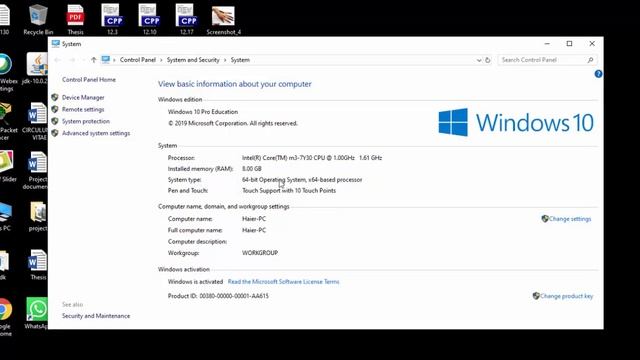Open Device Manager link
The height and width of the screenshot is (360, 640).
point(83,98)
